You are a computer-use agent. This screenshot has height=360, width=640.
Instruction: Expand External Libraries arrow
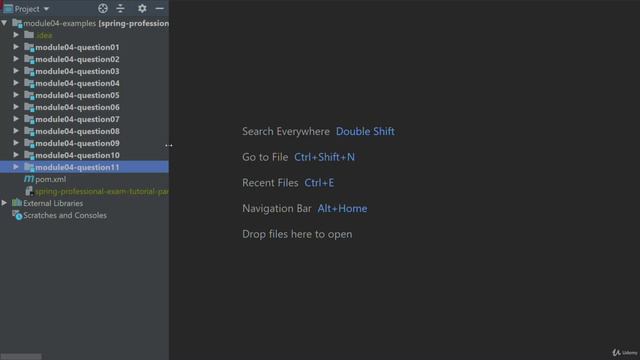tap(4, 203)
